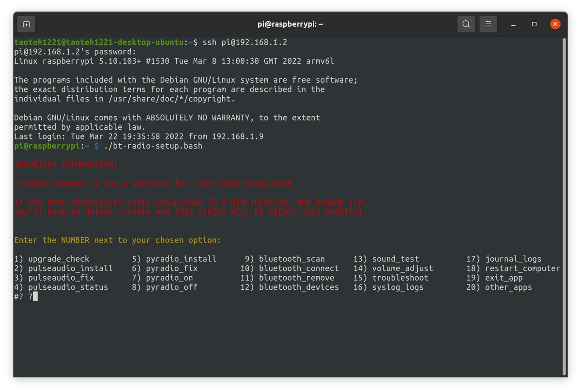Click the '4) pulseaudio_status' option text
The width and height of the screenshot is (581, 392).
click(61, 287)
